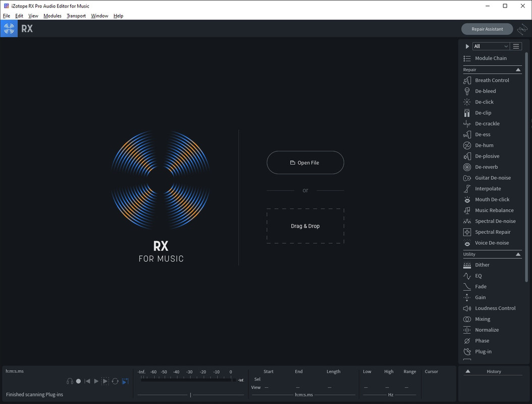
Task: Start recording with the record button
Action: click(78, 381)
